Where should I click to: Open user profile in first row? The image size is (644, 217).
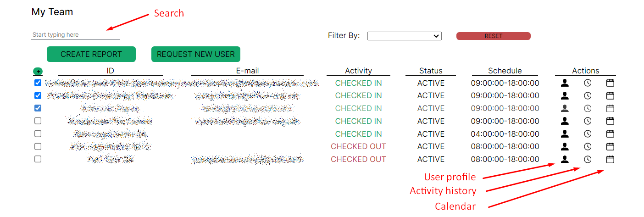click(x=565, y=83)
